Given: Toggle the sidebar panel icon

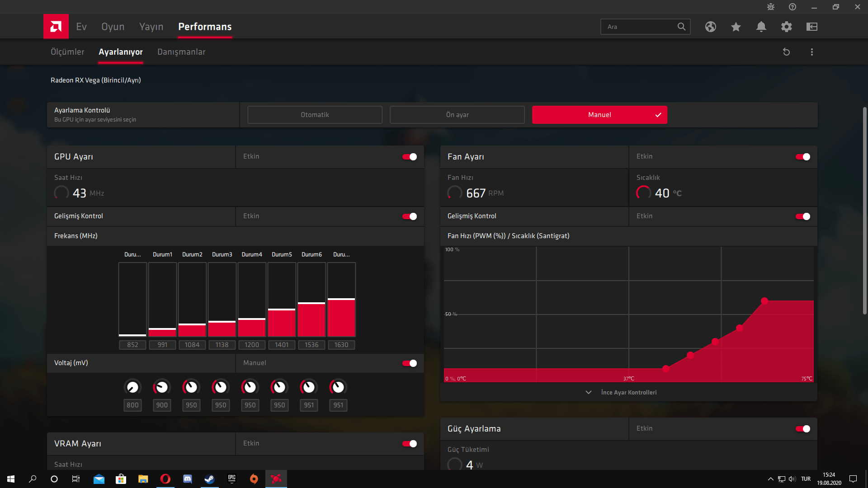Looking at the screenshot, I should pos(811,27).
